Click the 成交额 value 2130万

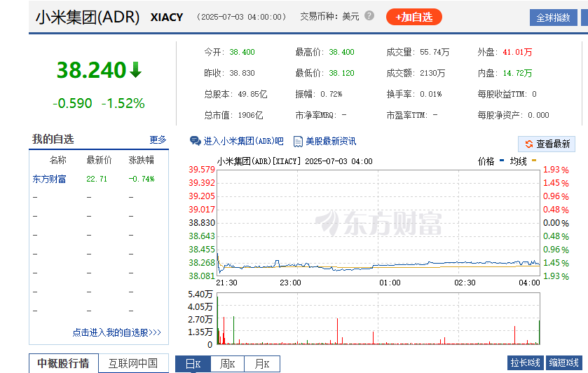[432, 73]
